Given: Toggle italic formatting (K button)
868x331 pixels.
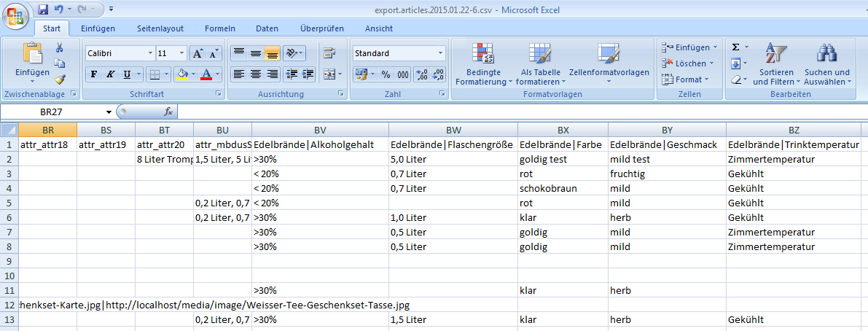Looking at the screenshot, I should point(111,74).
